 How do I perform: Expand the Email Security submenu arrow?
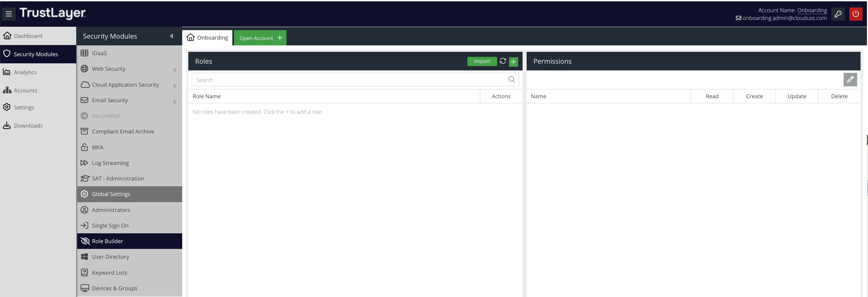click(x=175, y=102)
